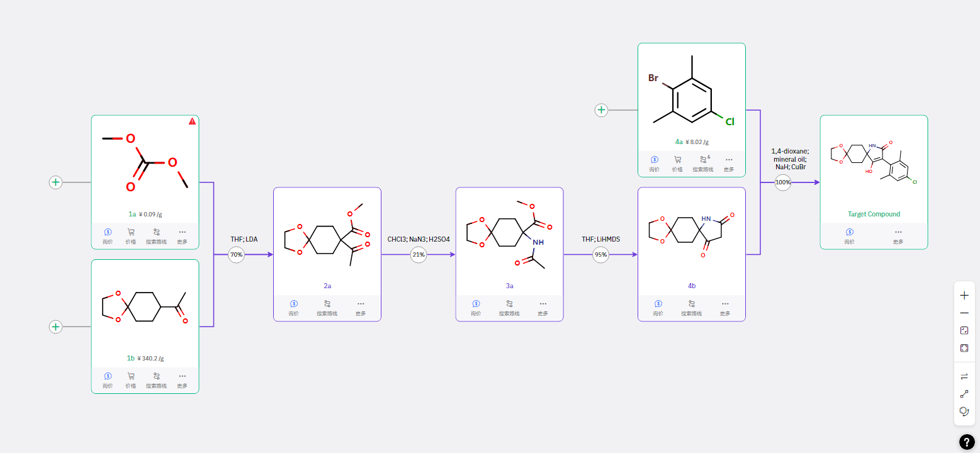Zoom out using the minus control
980x453 pixels.
[x=964, y=313]
